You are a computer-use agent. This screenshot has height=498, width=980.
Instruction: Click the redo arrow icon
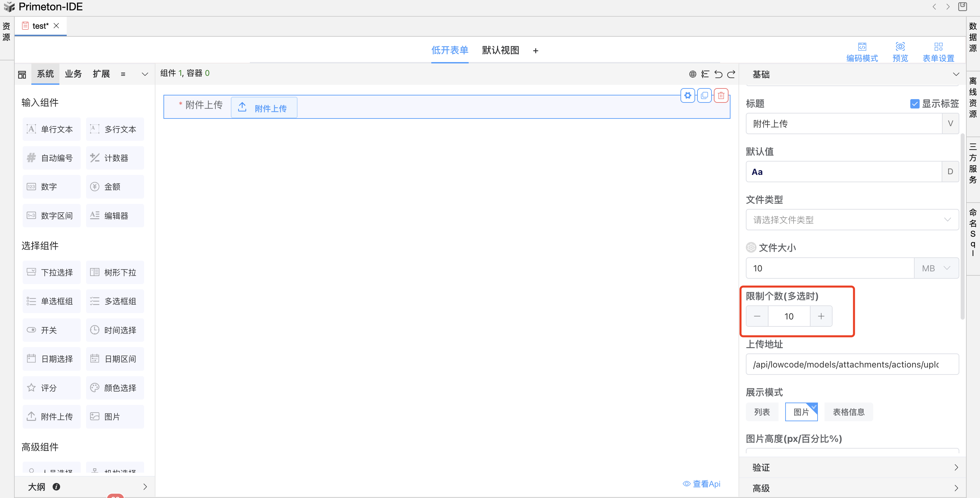click(x=731, y=74)
